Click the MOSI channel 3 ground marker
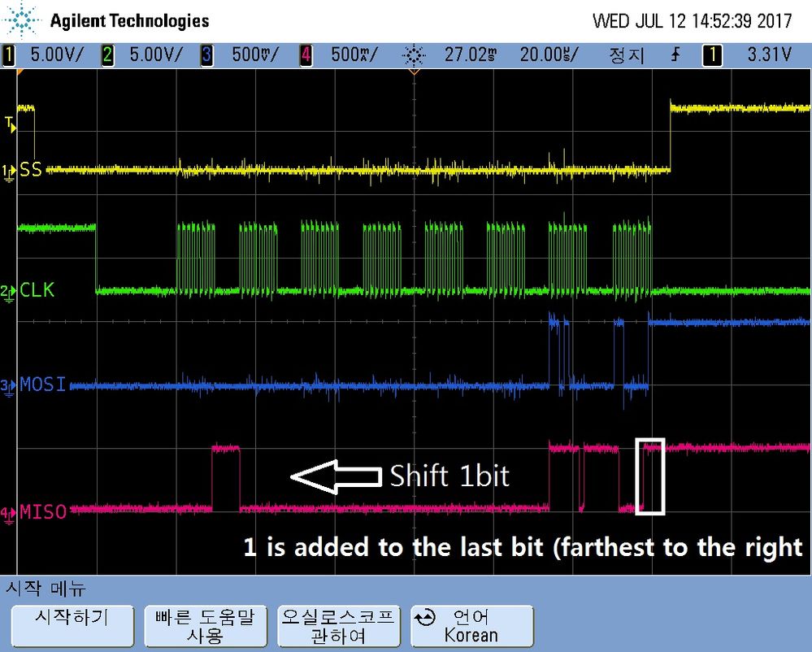This screenshot has width=812, height=652. (9, 387)
